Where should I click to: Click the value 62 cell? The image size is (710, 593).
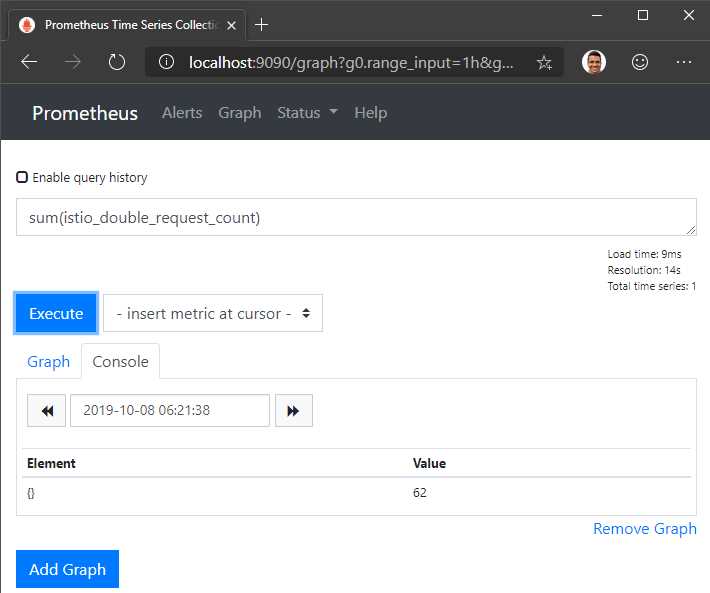(x=420, y=493)
